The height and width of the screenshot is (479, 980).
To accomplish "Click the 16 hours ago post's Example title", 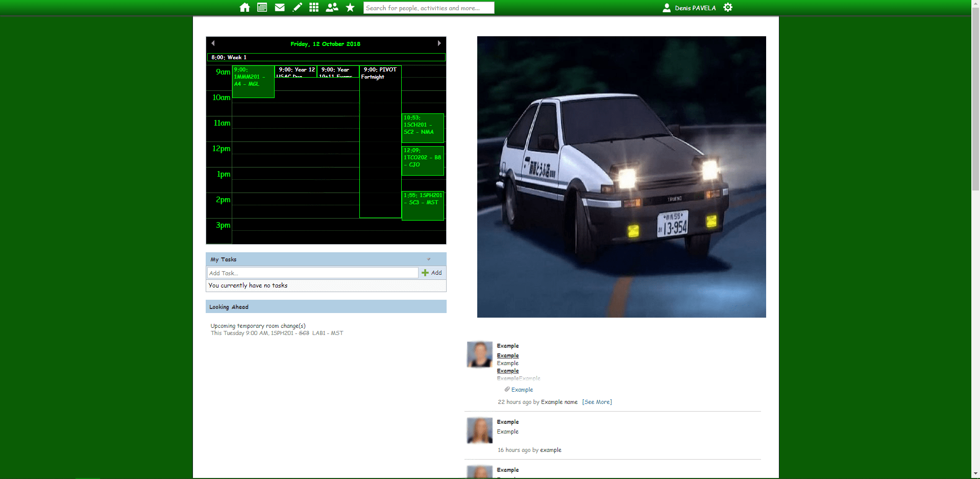I will click(x=508, y=422).
